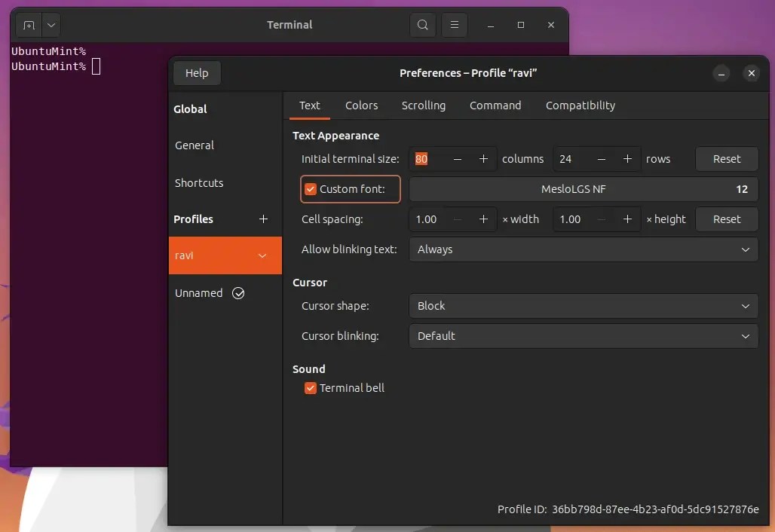
Task: Uncheck the Custom font checkbox
Action: 311,189
